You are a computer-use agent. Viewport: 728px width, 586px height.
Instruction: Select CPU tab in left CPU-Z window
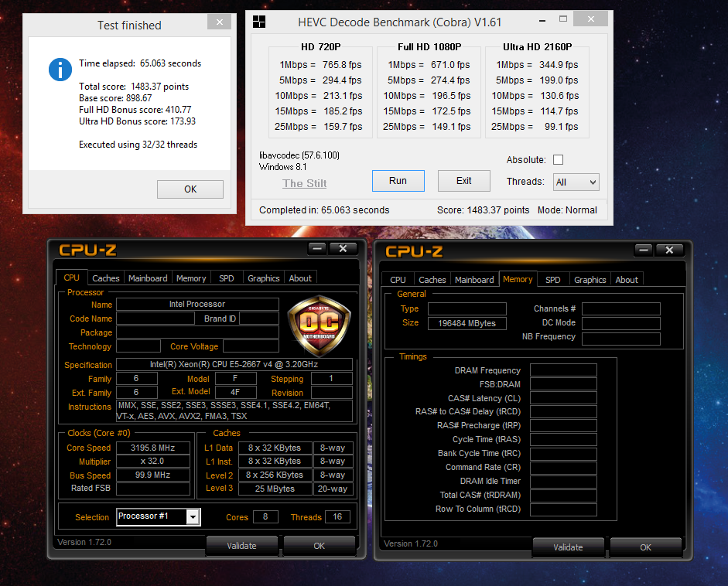[x=71, y=278]
